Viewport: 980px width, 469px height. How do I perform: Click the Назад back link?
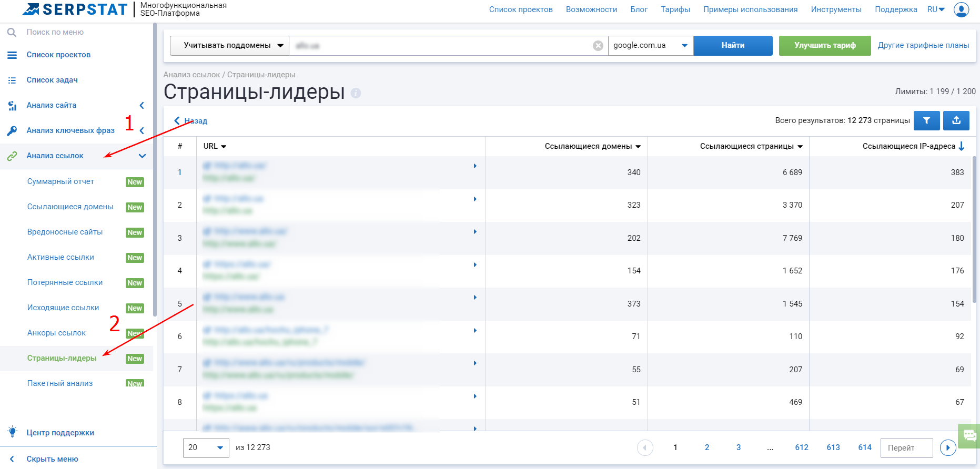click(x=190, y=121)
